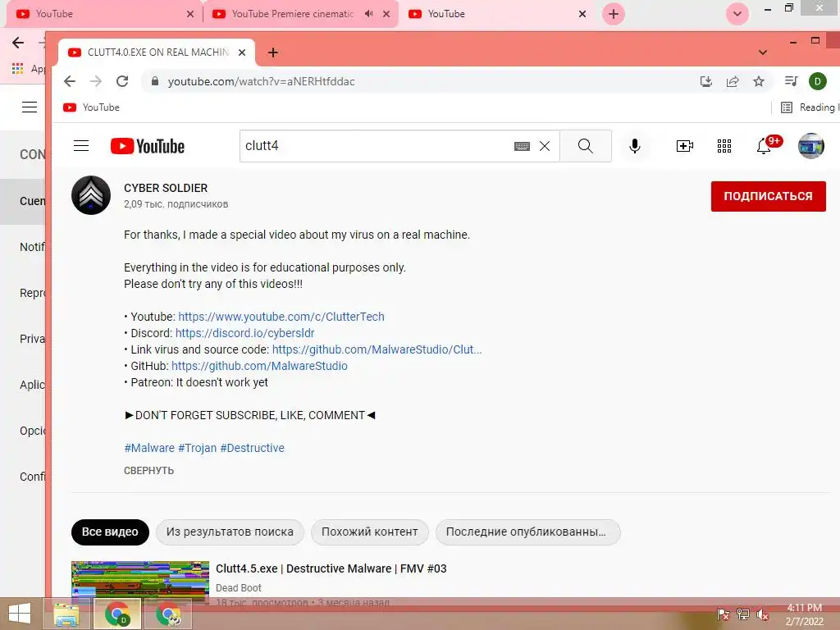840x630 pixels.
Task: Select the CLUTT4.0.EXE ON REAL MACHINE tab
Action: point(155,52)
